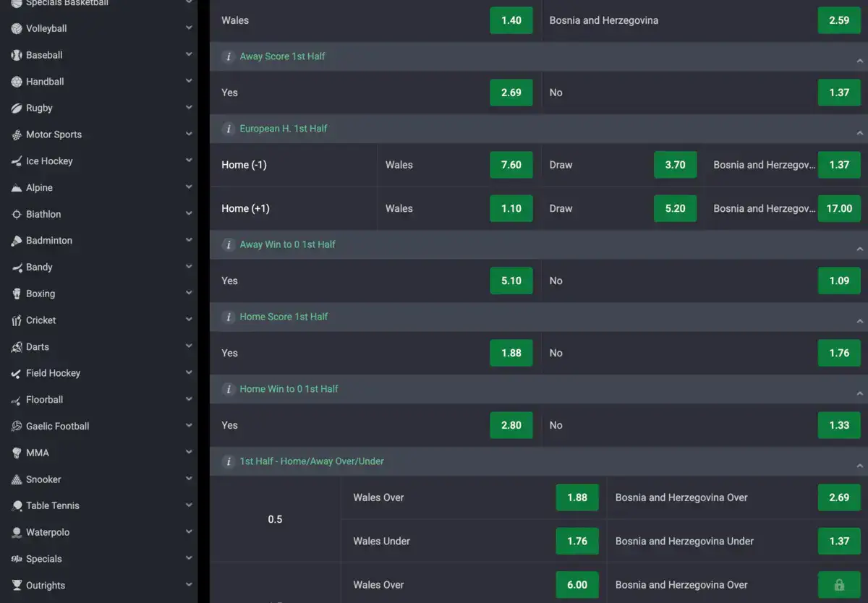Open the Table Tennis category
The image size is (868, 603).
click(98, 505)
